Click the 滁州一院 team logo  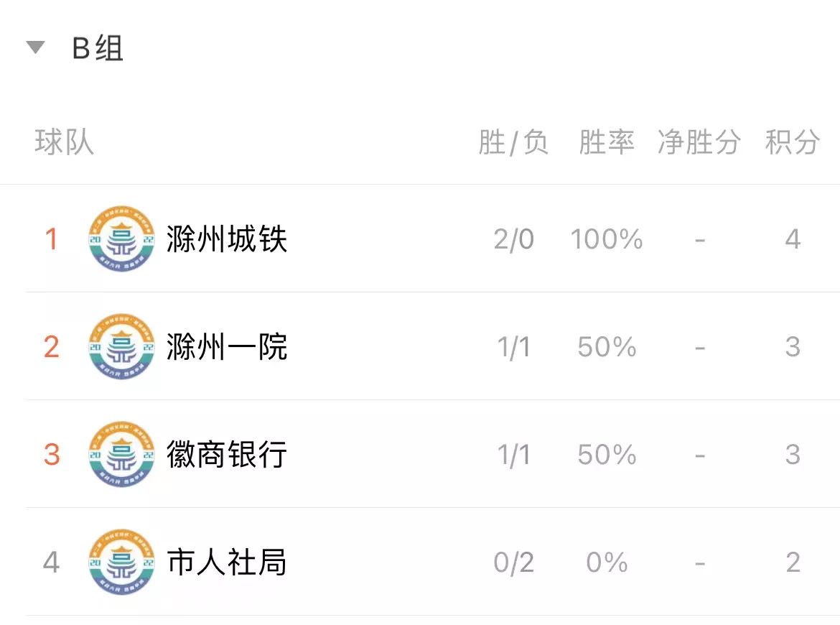tap(121, 347)
